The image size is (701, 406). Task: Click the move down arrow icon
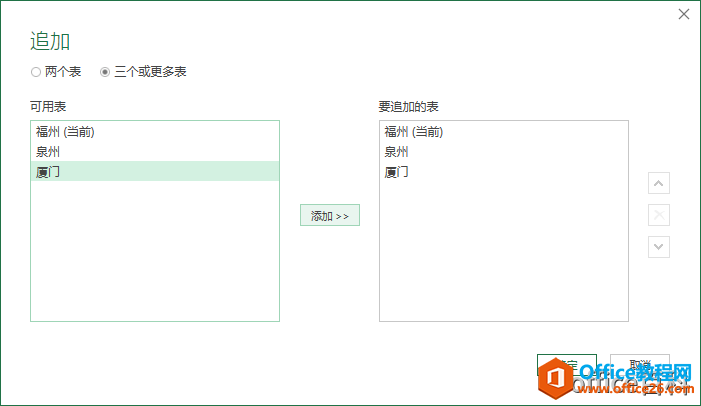point(659,246)
